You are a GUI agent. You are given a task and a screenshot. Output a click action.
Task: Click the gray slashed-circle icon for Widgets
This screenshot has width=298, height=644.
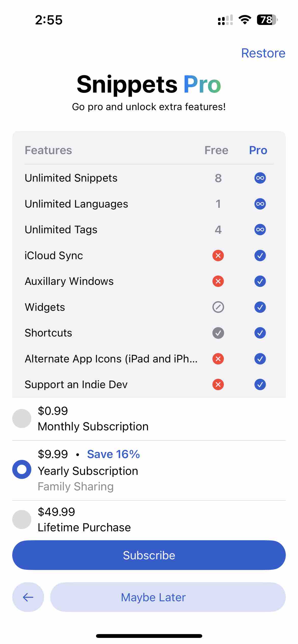(x=218, y=307)
